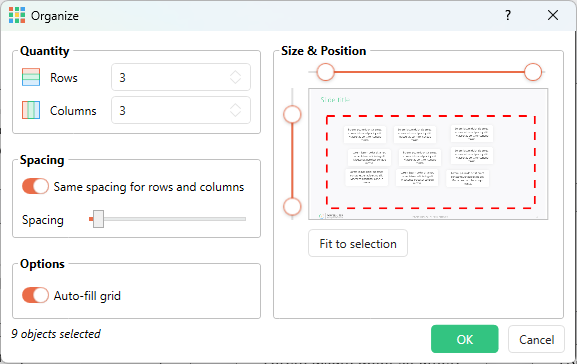Click the Spacing slider handle
This screenshot has height=364, width=577.
98,219
